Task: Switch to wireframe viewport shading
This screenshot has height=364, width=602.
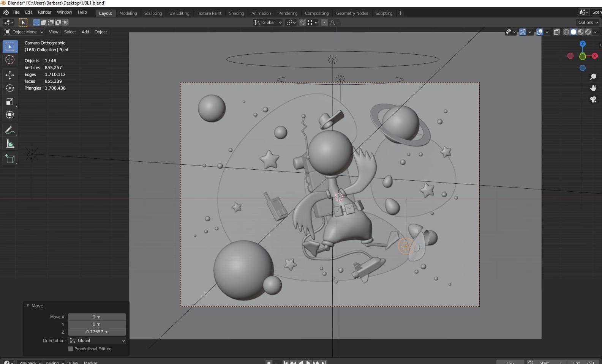Action: (x=566, y=32)
